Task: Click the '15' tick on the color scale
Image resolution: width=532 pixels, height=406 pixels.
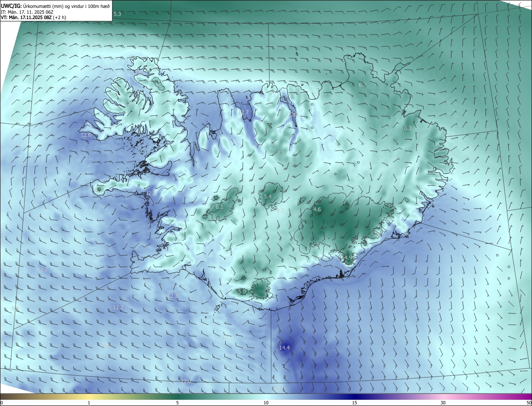Action: click(355, 403)
